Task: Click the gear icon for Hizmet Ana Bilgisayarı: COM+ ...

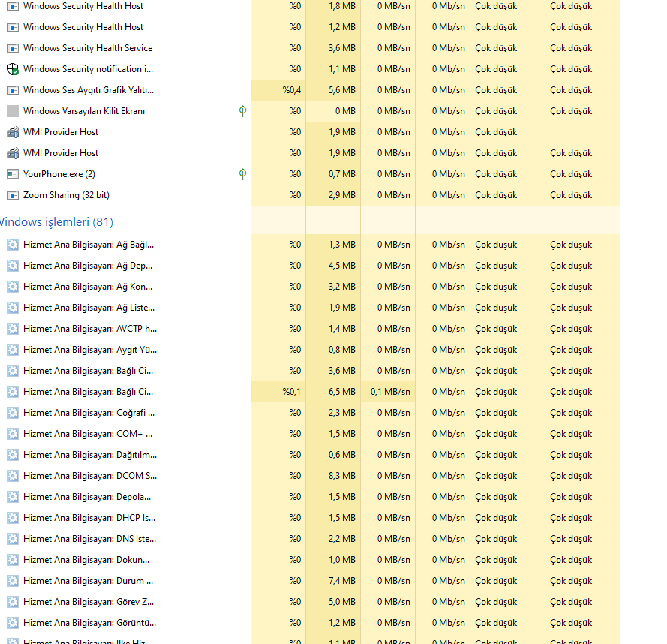Action: click(13, 434)
